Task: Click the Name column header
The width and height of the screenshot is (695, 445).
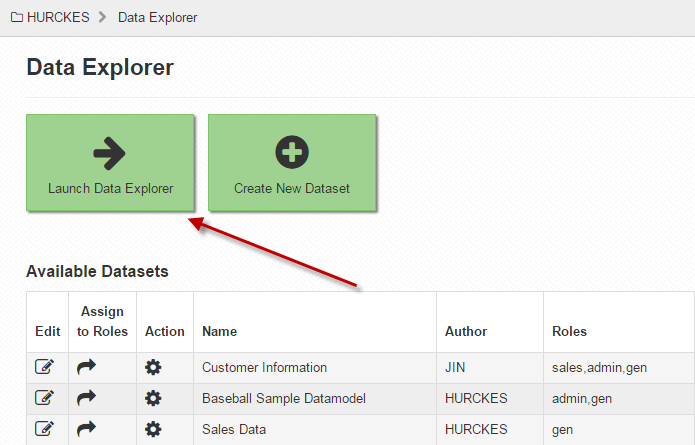Action: (219, 332)
